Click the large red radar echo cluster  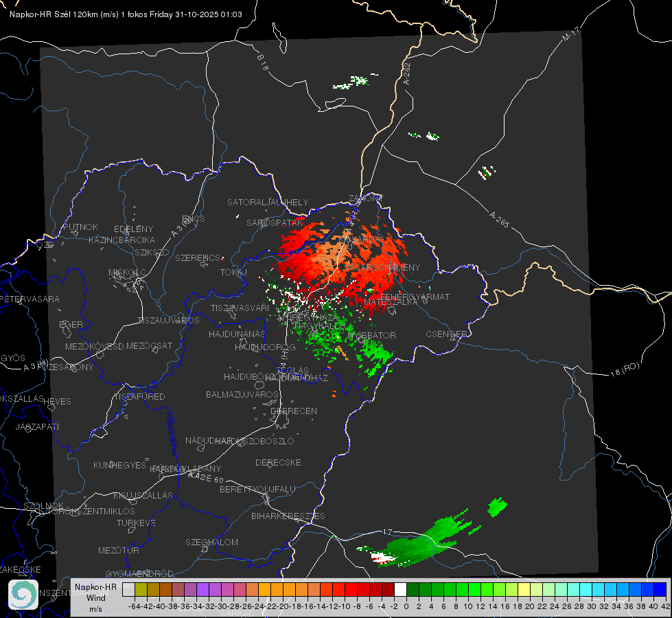pyautogui.click(x=342, y=265)
